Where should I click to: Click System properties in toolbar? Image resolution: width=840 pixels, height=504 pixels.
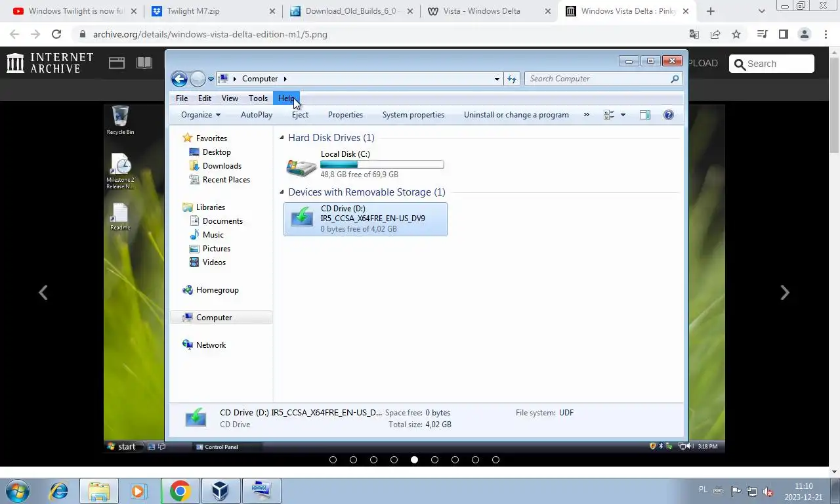click(x=413, y=115)
